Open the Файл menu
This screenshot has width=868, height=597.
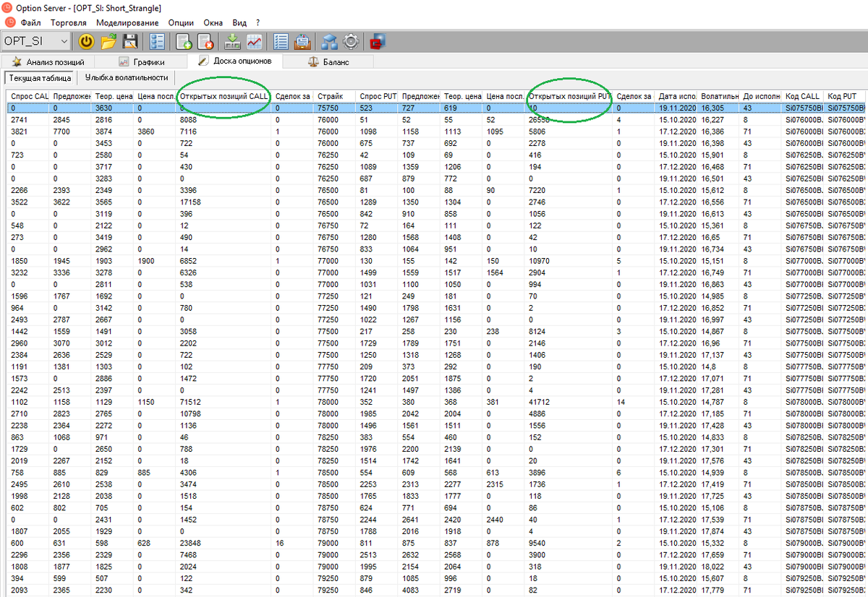pos(30,22)
